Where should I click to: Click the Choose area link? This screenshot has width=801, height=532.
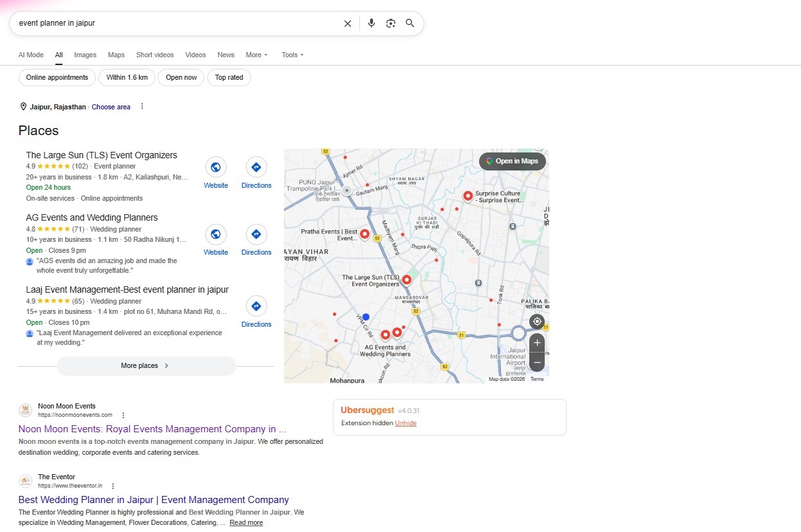coord(111,107)
